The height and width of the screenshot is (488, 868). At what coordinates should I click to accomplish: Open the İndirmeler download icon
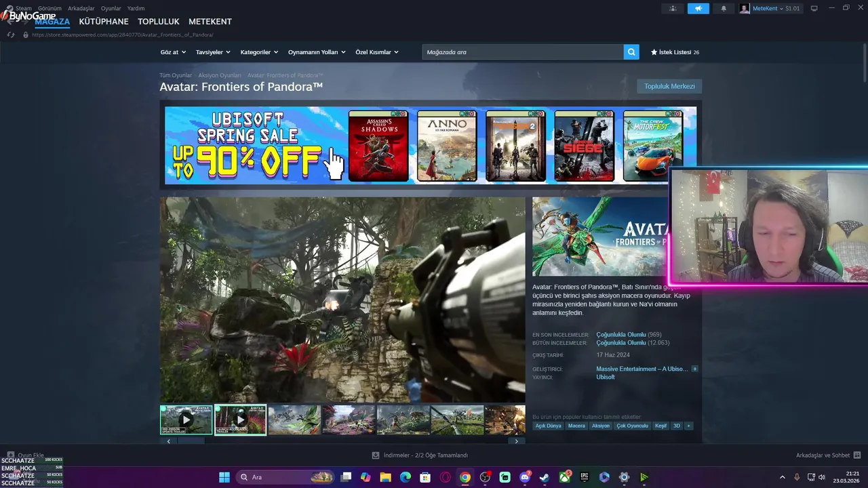[x=376, y=455]
